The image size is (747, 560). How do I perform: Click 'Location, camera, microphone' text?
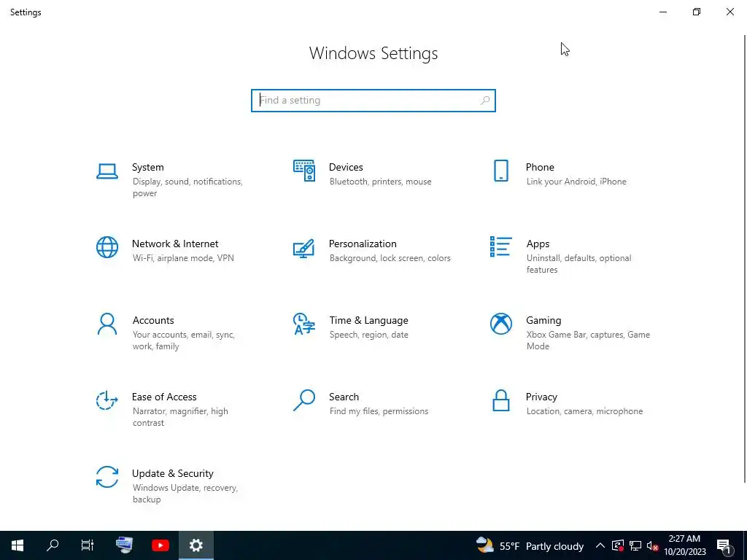click(x=584, y=411)
